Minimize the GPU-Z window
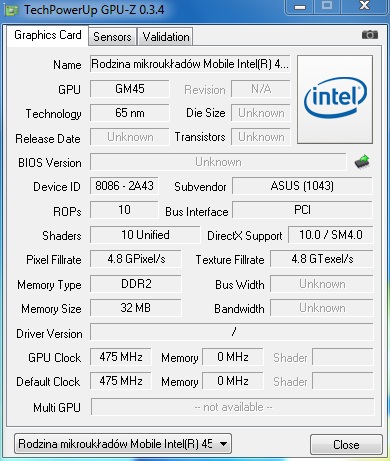This screenshot has width=390, height=461. (x=300, y=7)
